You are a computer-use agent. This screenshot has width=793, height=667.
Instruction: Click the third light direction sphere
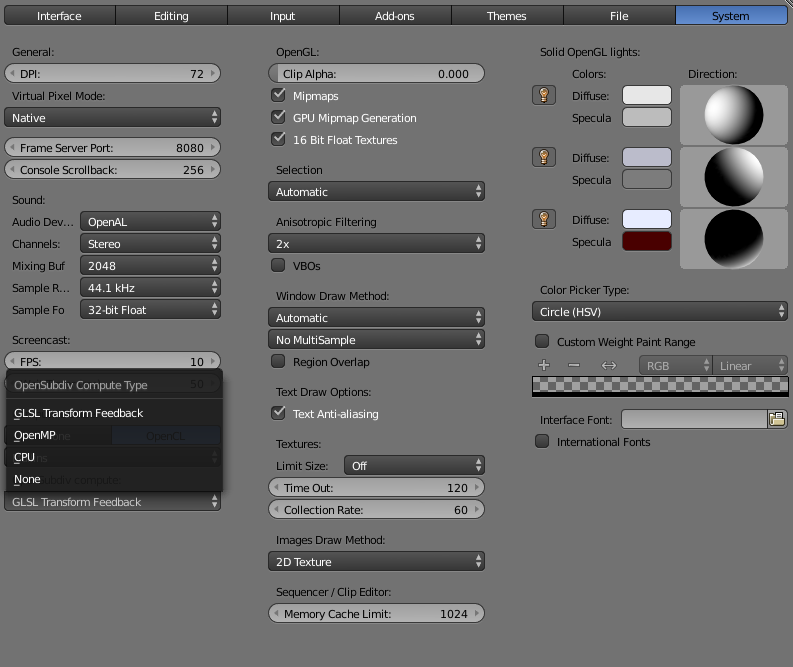pyautogui.click(x=733, y=239)
